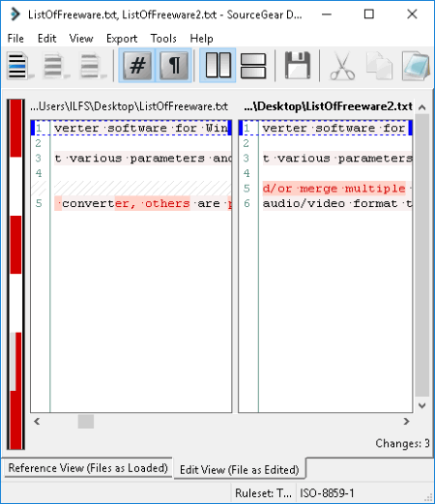Click the vertical scrollbar thumb
435x504 pixels.
tap(422, 255)
